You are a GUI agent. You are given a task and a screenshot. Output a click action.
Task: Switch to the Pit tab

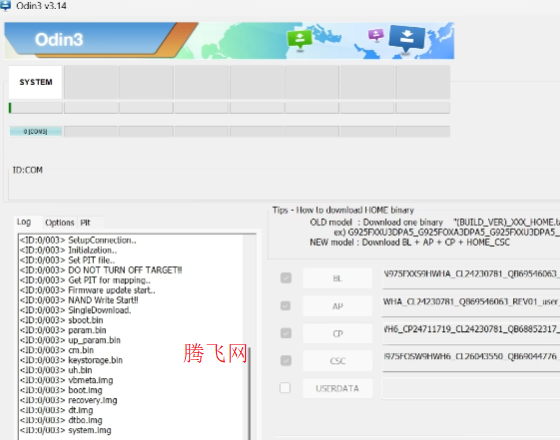(x=85, y=222)
